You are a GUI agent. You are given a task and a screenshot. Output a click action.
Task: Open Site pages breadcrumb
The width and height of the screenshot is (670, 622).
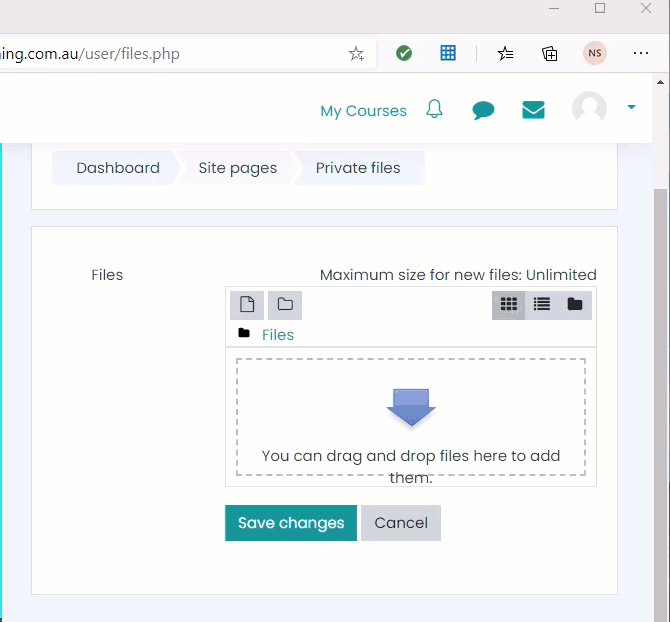(x=238, y=168)
